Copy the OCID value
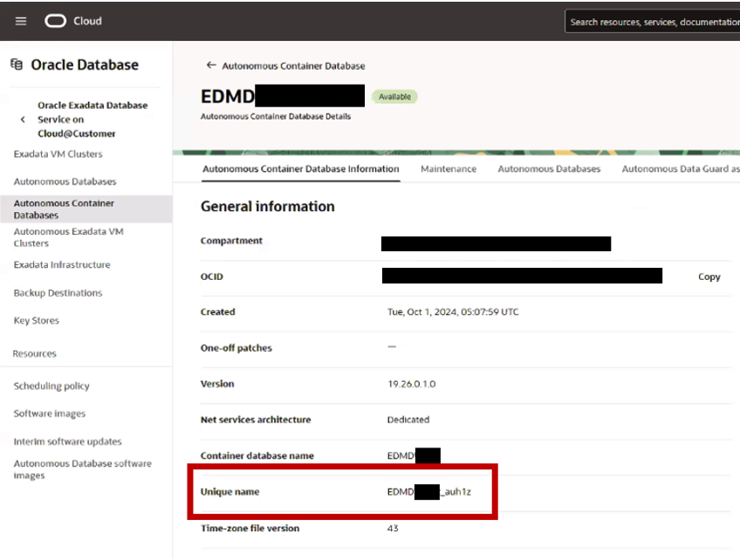Image resolution: width=740 pixels, height=560 pixels. (x=709, y=277)
